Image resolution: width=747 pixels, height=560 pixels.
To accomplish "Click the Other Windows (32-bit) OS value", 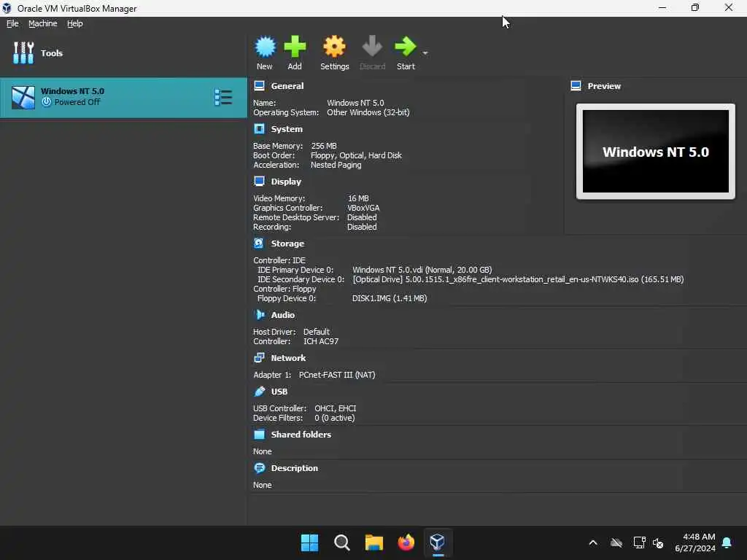I will 368,112.
